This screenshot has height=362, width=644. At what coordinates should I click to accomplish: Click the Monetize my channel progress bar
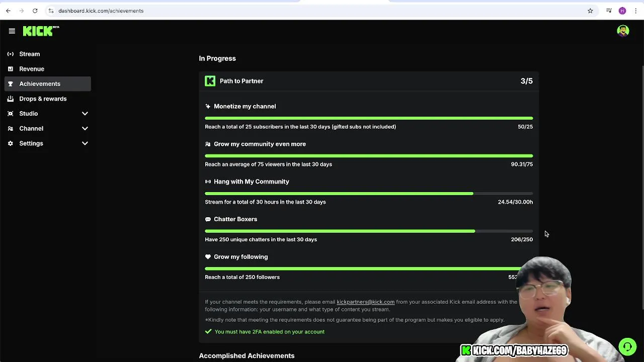[369, 118]
